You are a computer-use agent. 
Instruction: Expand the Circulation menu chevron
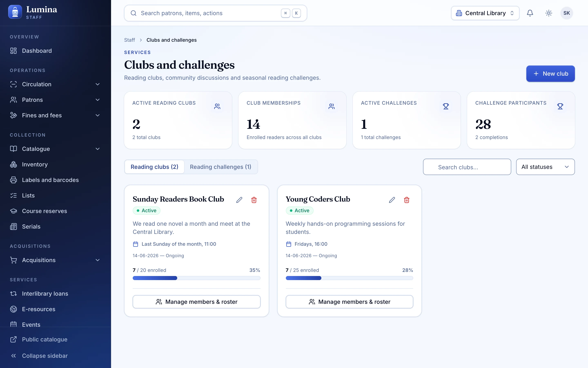point(98,84)
